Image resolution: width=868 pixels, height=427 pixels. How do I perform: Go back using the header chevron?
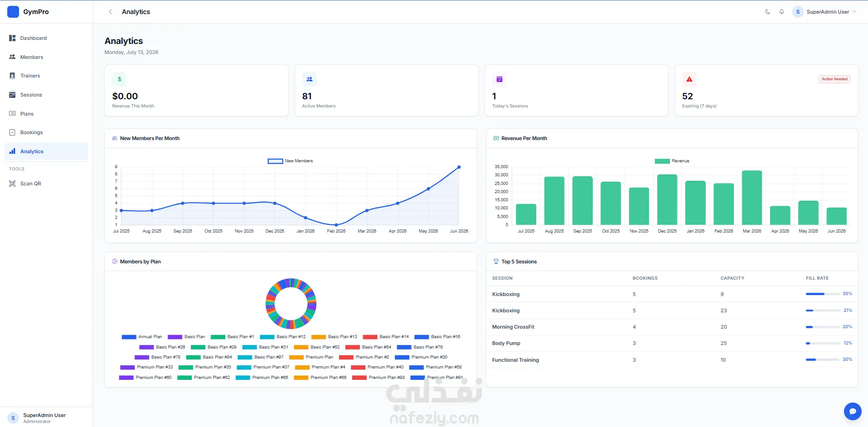[x=110, y=12]
